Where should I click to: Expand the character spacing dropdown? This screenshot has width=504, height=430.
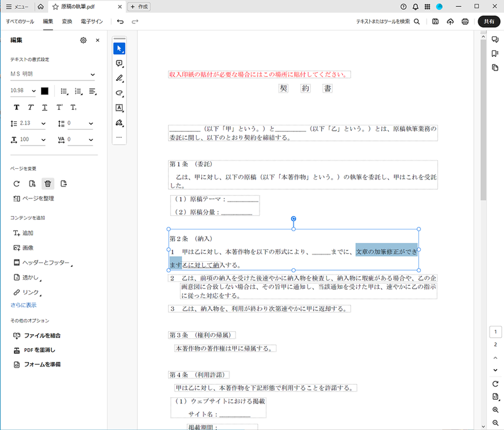pos(91,140)
